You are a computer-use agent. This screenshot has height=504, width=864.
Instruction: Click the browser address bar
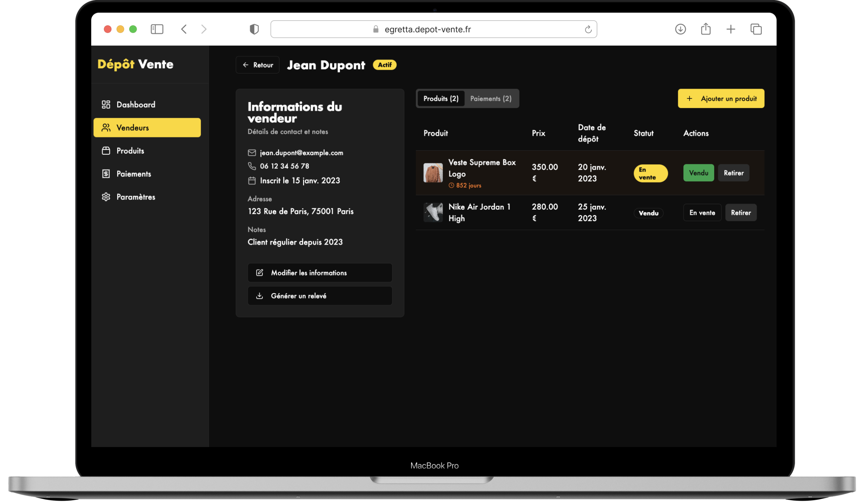click(x=427, y=29)
